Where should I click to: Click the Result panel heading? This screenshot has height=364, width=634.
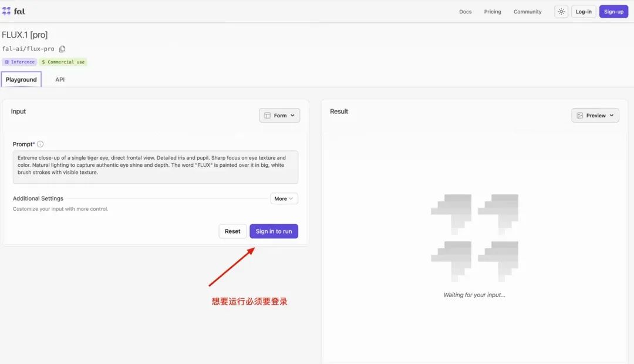click(339, 111)
